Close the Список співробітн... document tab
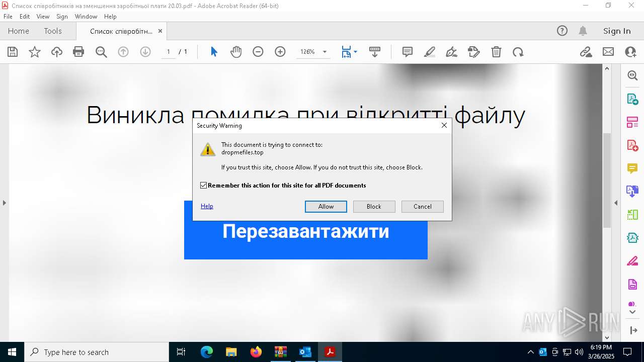 pos(160,31)
